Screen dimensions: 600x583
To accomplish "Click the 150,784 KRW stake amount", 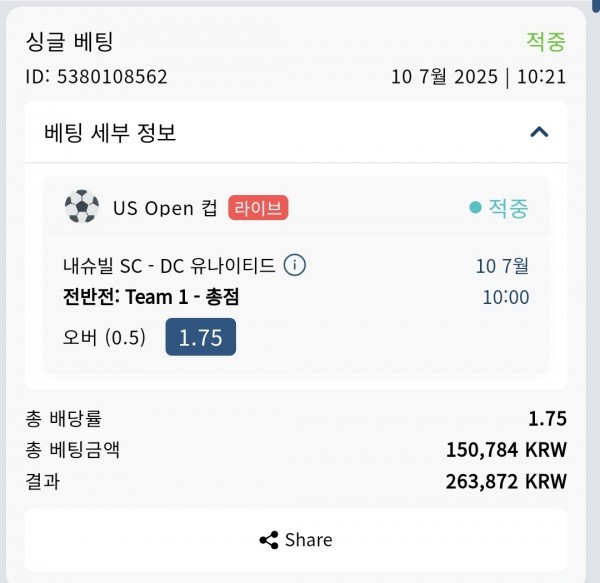I will (x=506, y=449).
